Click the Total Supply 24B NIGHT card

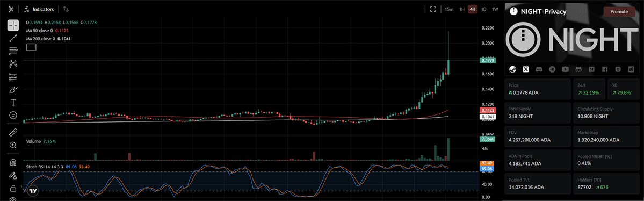pos(538,113)
